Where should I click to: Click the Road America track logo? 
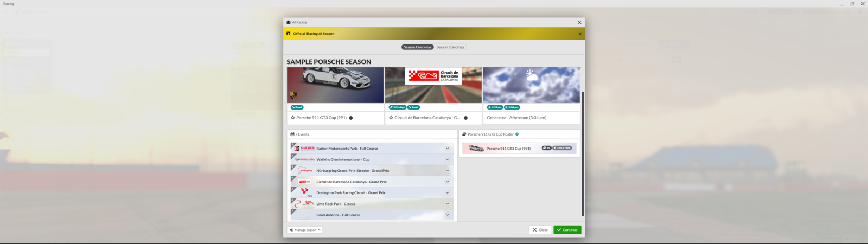pyautogui.click(x=305, y=215)
